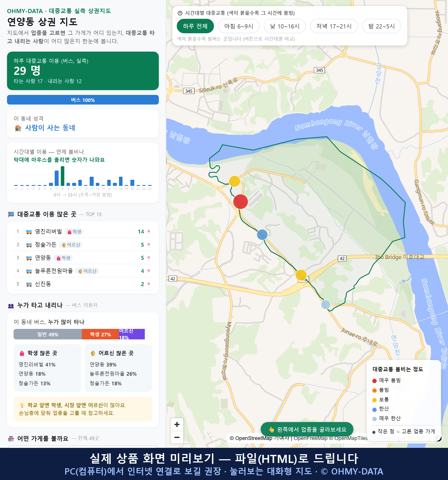Viewport: 448px width, 480px height.
Task: Click 매우 붐빔 red legend dot
Action: [x=374, y=381]
